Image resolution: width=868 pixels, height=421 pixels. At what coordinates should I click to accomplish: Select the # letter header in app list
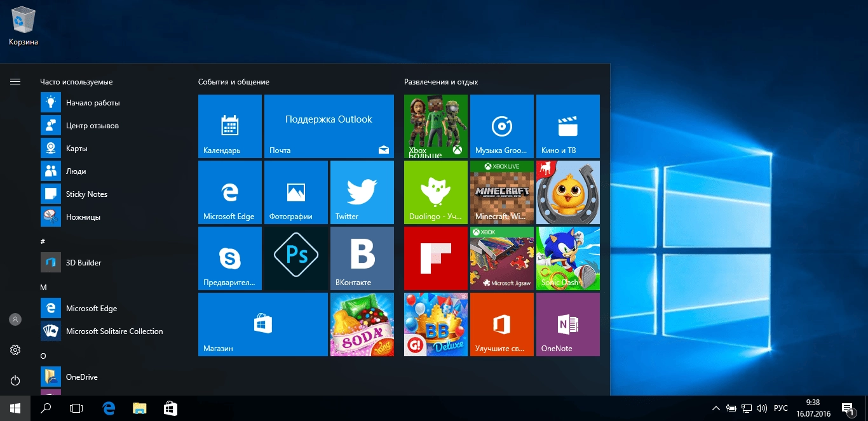[43, 241]
